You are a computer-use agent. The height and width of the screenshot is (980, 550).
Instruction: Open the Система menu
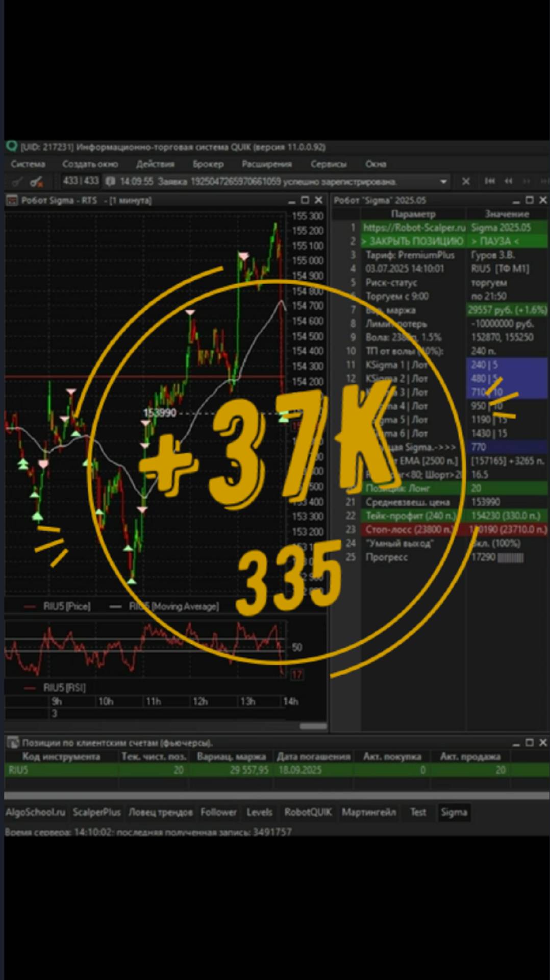(x=28, y=164)
